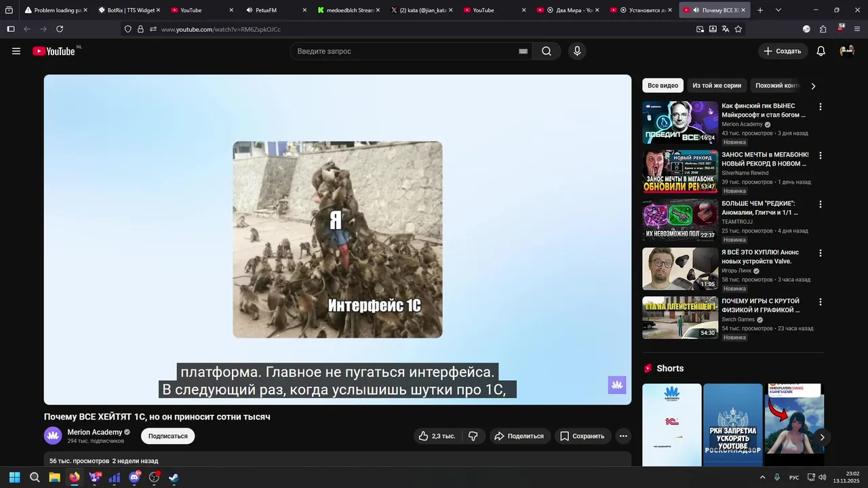Go to the YouTube home logo

click(54, 51)
